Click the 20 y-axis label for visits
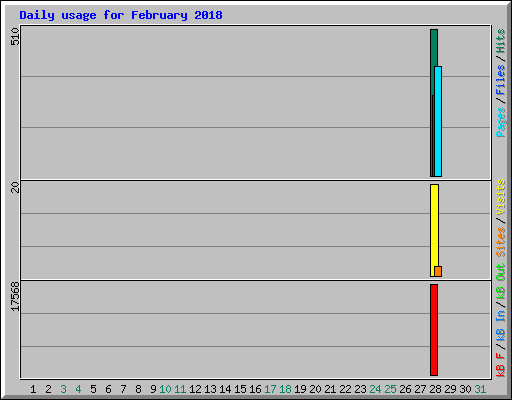The height and width of the screenshot is (400, 512). click(x=15, y=188)
